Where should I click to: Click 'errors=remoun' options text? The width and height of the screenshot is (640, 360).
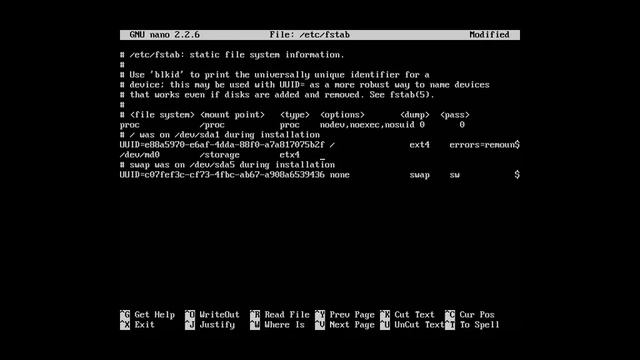pyautogui.click(x=482, y=145)
